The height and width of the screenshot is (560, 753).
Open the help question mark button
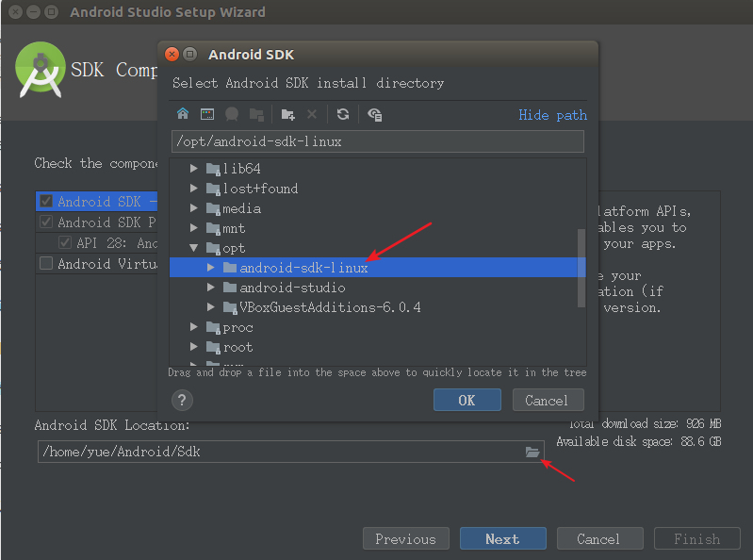pyautogui.click(x=183, y=400)
